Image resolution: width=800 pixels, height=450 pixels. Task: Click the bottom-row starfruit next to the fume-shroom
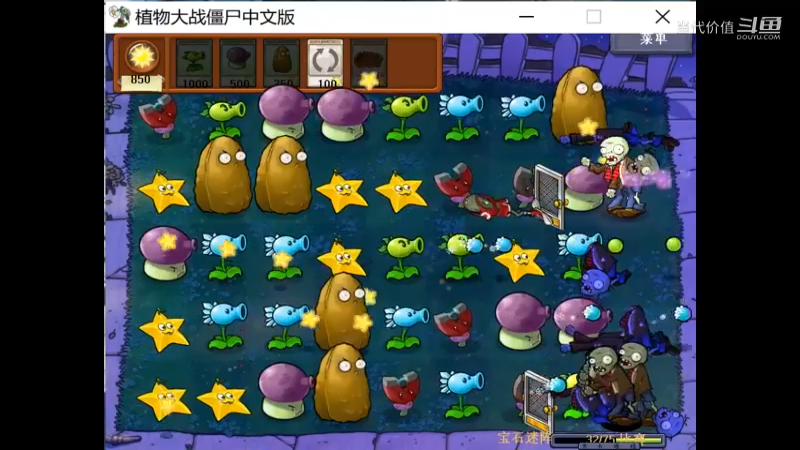pos(223,401)
